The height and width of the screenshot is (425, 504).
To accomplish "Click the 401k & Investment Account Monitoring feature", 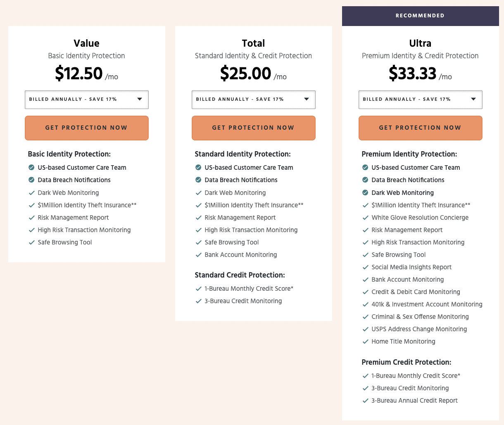I will 427,304.
